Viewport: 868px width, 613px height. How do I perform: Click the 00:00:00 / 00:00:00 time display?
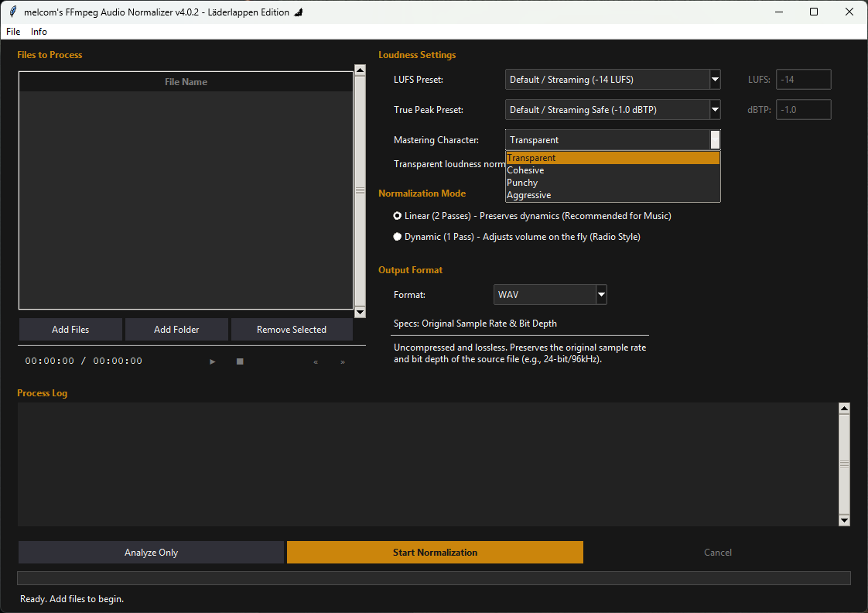click(x=84, y=361)
